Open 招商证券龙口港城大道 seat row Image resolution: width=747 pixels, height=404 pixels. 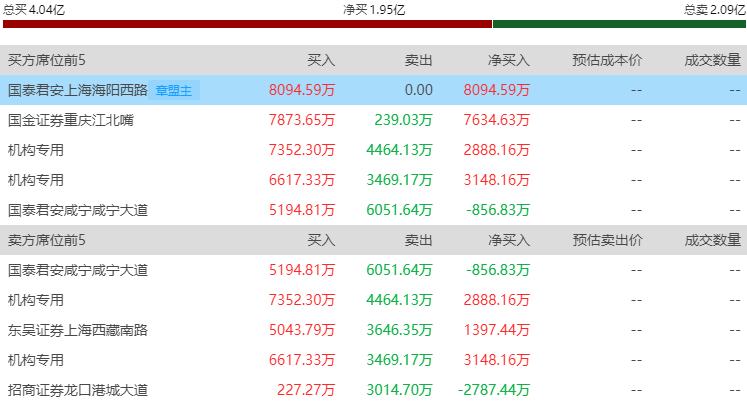coord(374,390)
